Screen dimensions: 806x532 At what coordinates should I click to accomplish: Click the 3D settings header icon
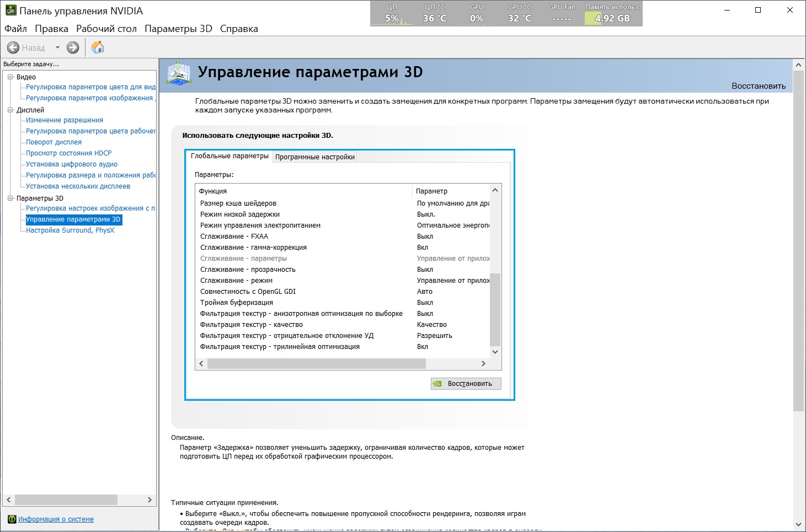[x=179, y=73]
